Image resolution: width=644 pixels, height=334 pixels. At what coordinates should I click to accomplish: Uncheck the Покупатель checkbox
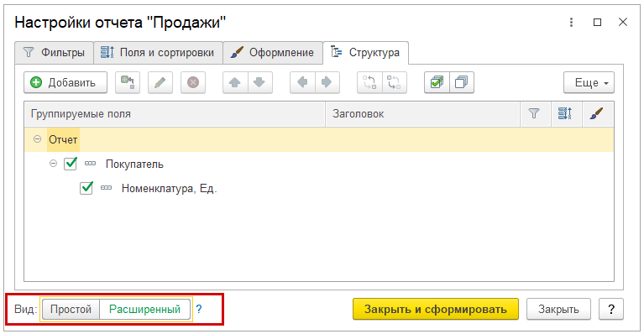(x=71, y=164)
